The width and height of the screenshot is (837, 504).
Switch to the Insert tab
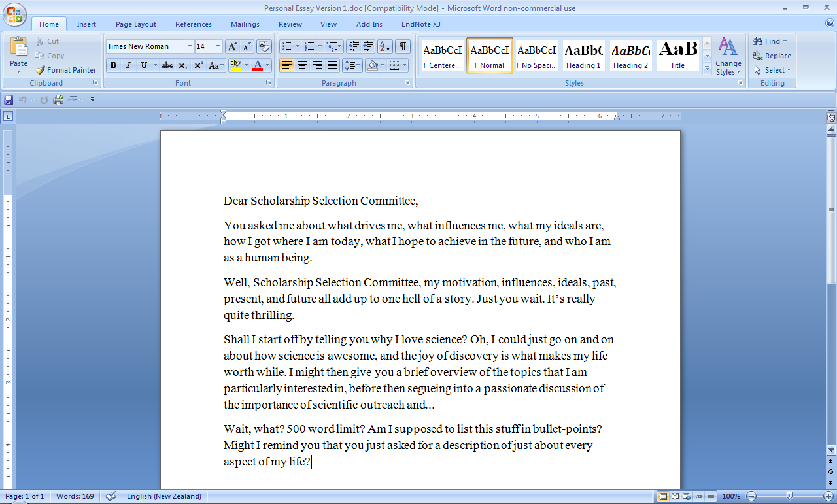86,24
